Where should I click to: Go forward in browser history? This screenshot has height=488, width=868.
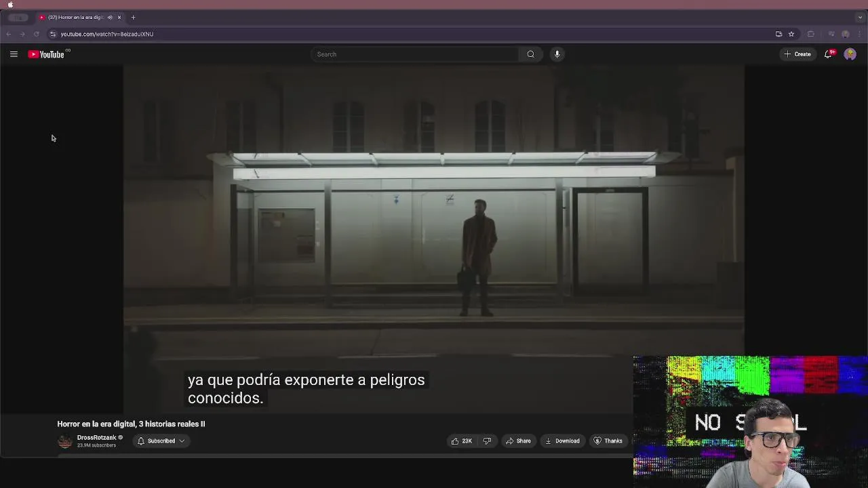(22, 34)
